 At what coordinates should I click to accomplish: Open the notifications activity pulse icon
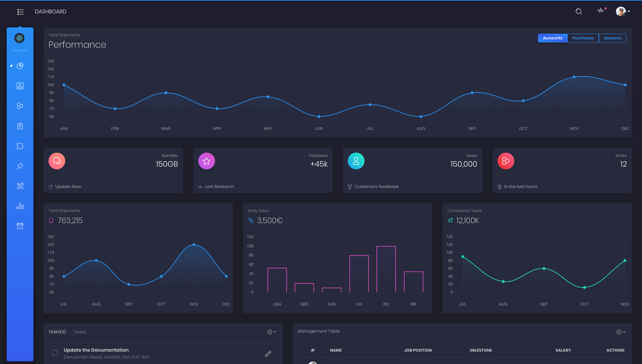point(601,11)
